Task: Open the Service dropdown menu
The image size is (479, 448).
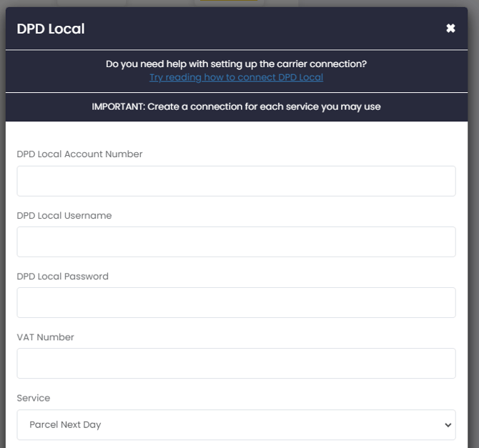Action: click(x=236, y=424)
